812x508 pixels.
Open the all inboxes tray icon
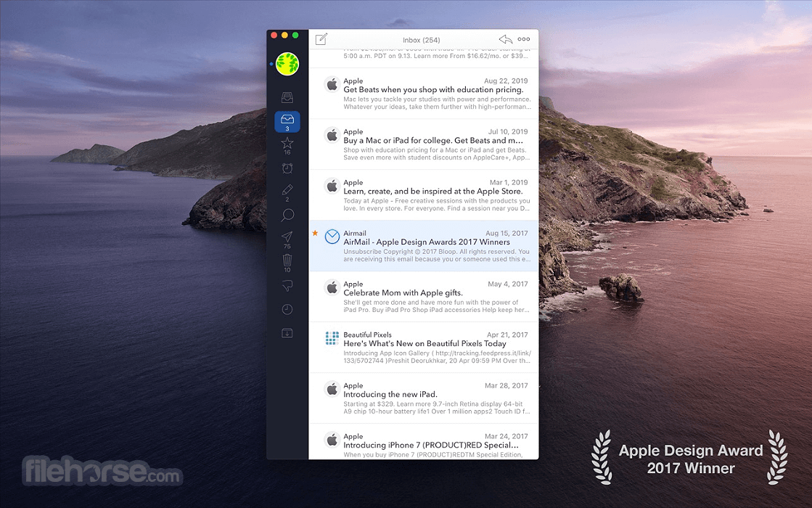(x=287, y=97)
